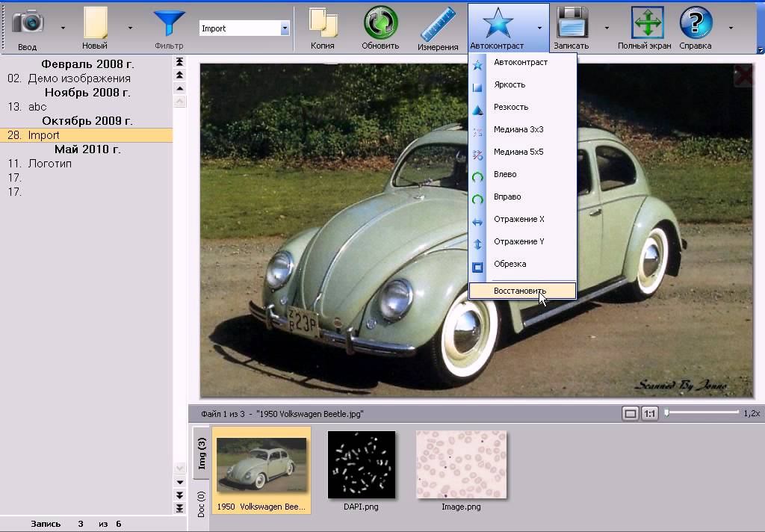Click the fit-to-window zoom button
Screen dimensions: 765x532
click(x=631, y=414)
